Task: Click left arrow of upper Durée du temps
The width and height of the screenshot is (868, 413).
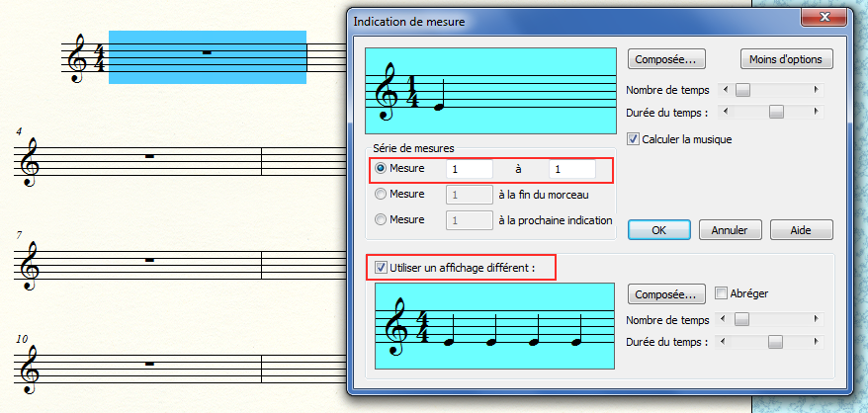Action: tap(728, 111)
